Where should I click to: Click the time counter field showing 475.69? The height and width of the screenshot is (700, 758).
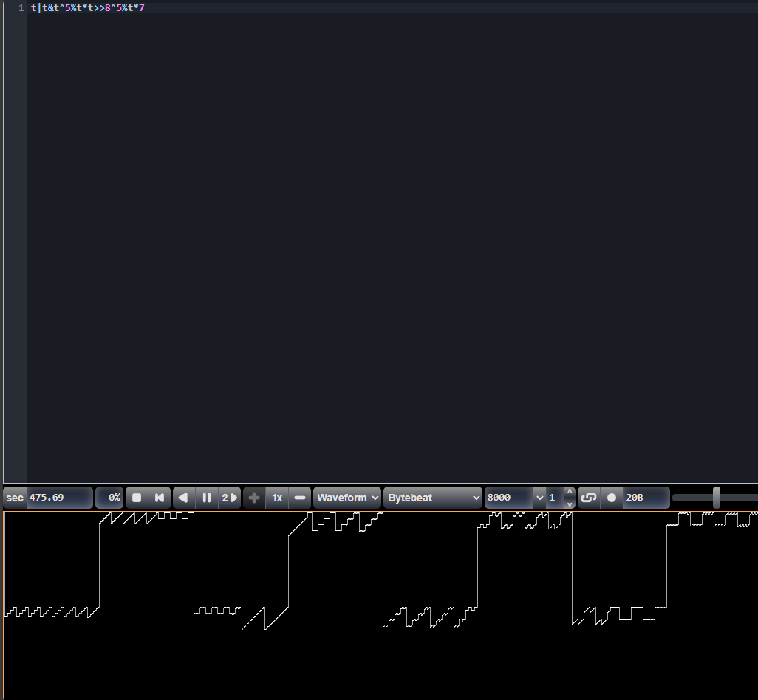59,498
